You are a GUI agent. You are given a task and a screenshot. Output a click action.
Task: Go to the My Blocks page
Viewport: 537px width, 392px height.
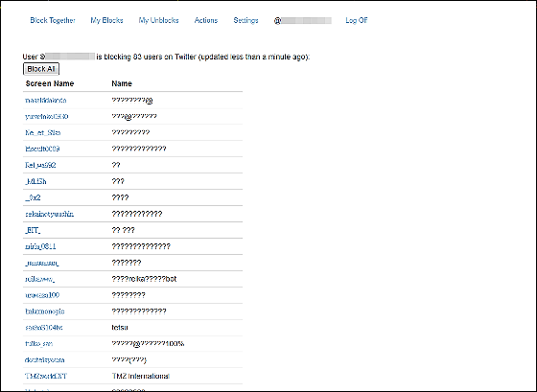click(106, 20)
